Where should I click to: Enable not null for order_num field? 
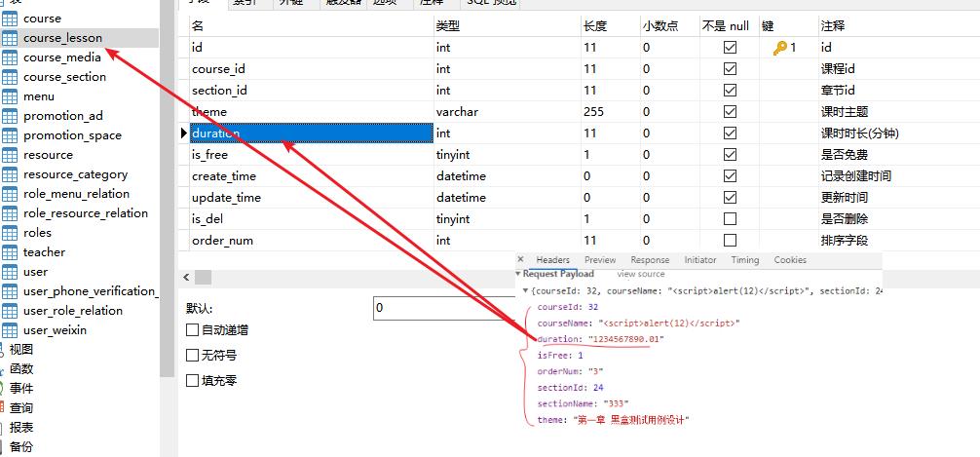(729, 240)
